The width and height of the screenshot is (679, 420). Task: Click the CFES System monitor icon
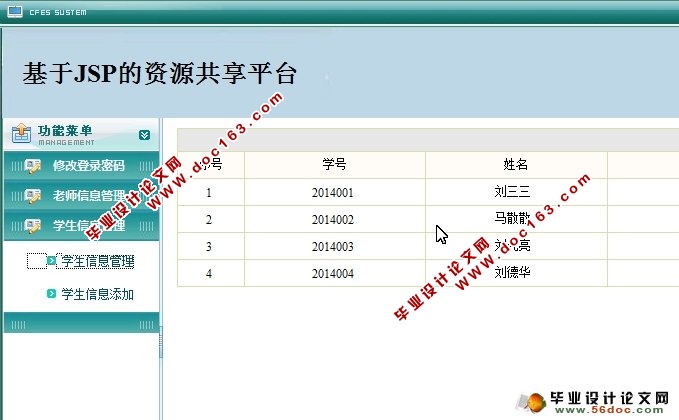click(x=15, y=12)
